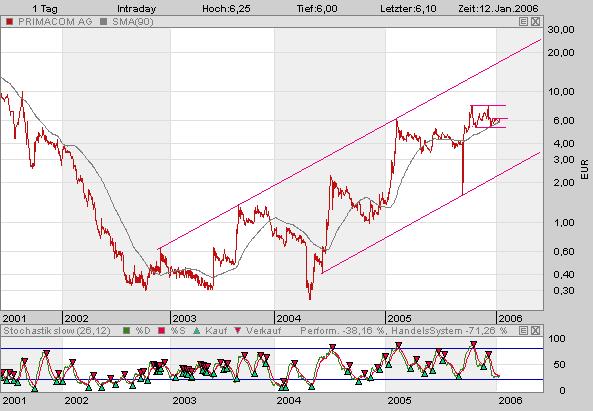Click the Zeit:12.Jan.2006 date

click(498, 8)
